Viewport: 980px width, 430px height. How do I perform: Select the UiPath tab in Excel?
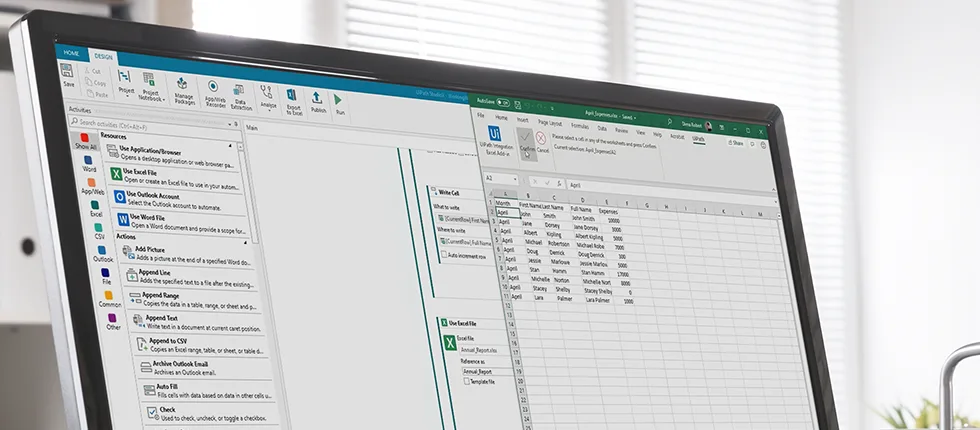[x=698, y=139]
